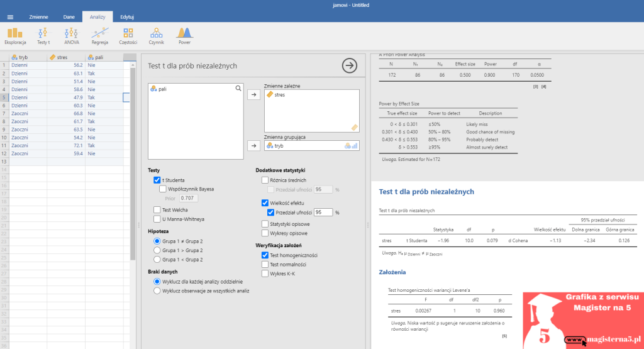
Task: Enable the Statystyki opisowe checkbox
Action: tap(265, 224)
